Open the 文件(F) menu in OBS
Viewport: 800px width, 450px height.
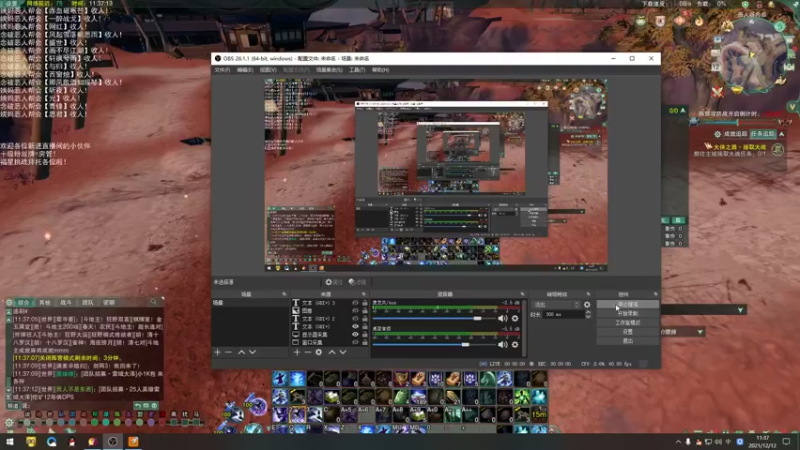[222, 70]
